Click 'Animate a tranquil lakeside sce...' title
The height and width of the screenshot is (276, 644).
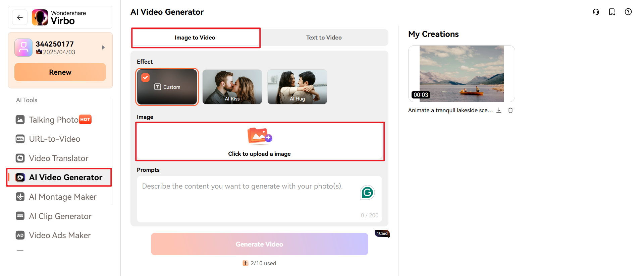click(x=450, y=110)
